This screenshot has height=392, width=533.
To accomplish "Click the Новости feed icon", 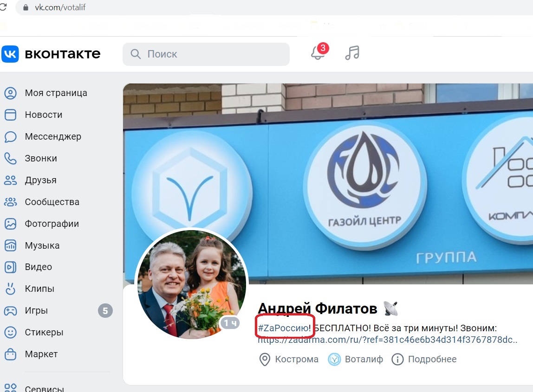I will [x=10, y=115].
